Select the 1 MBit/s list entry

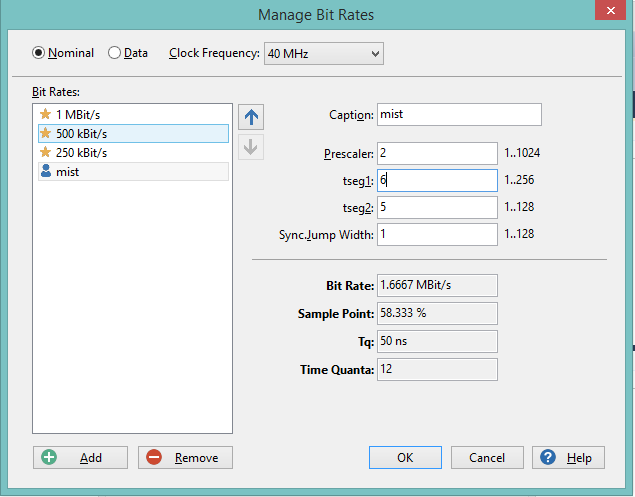[x=132, y=114]
